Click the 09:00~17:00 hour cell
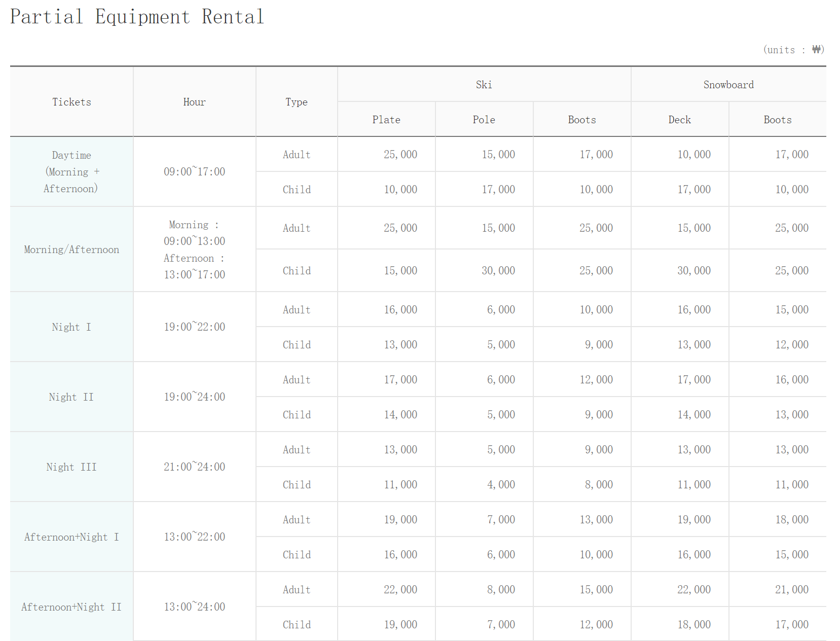Viewport: 840px width, 641px height. click(x=194, y=172)
